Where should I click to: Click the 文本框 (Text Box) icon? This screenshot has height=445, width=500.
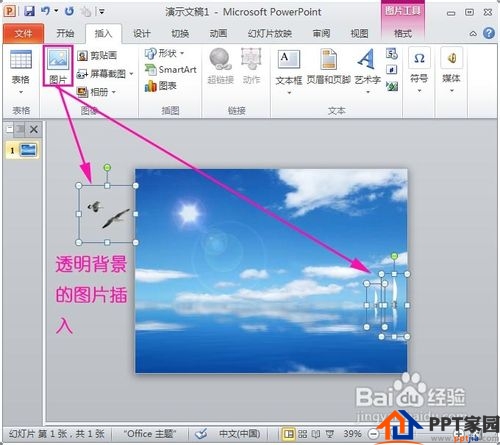pos(289,59)
